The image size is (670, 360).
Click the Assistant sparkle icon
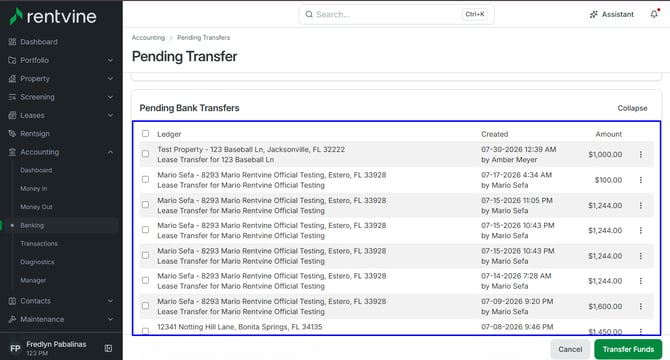[594, 15]
